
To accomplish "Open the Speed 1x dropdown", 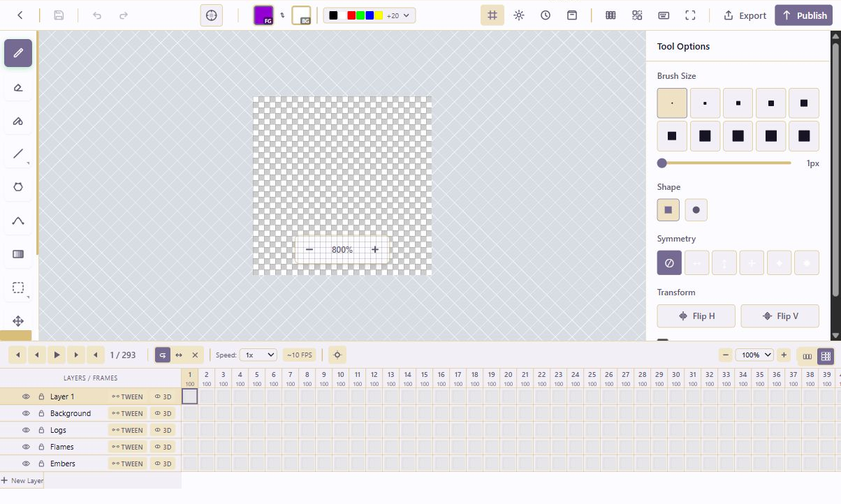I will (x=258, y=355).
